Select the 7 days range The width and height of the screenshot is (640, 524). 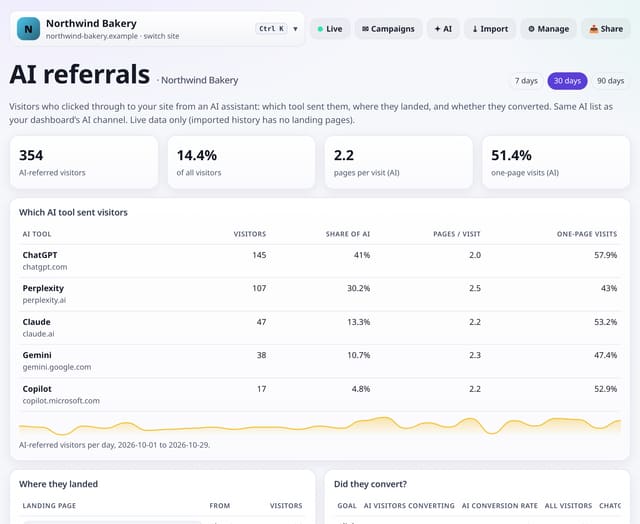click(526, 81)
